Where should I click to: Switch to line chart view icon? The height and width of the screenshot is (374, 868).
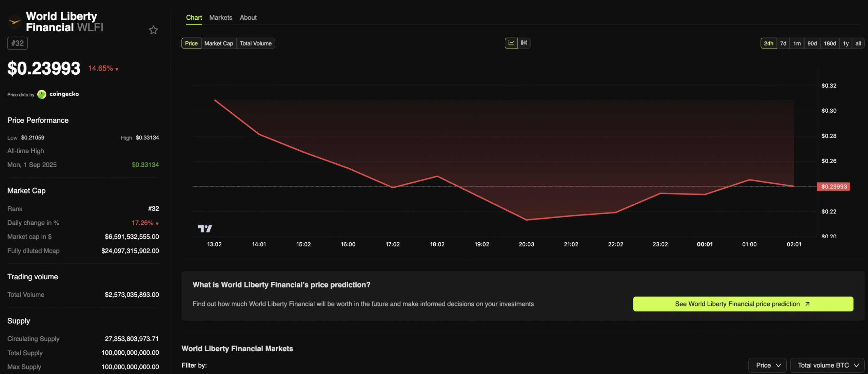pyautogui.click(x=511, y=43)
